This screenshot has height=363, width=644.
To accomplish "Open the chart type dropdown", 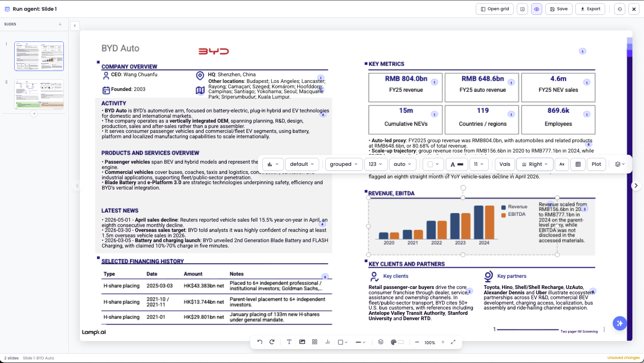I will click(x=273, y=164).
